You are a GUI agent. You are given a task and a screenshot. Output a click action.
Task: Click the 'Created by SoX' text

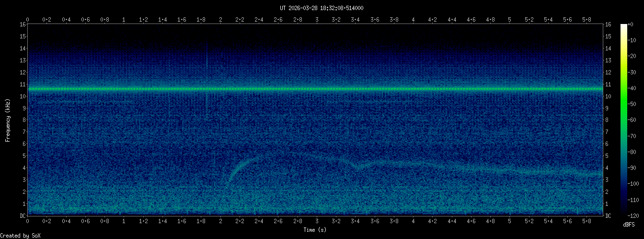pyautogui.click(x=20, y=235)
